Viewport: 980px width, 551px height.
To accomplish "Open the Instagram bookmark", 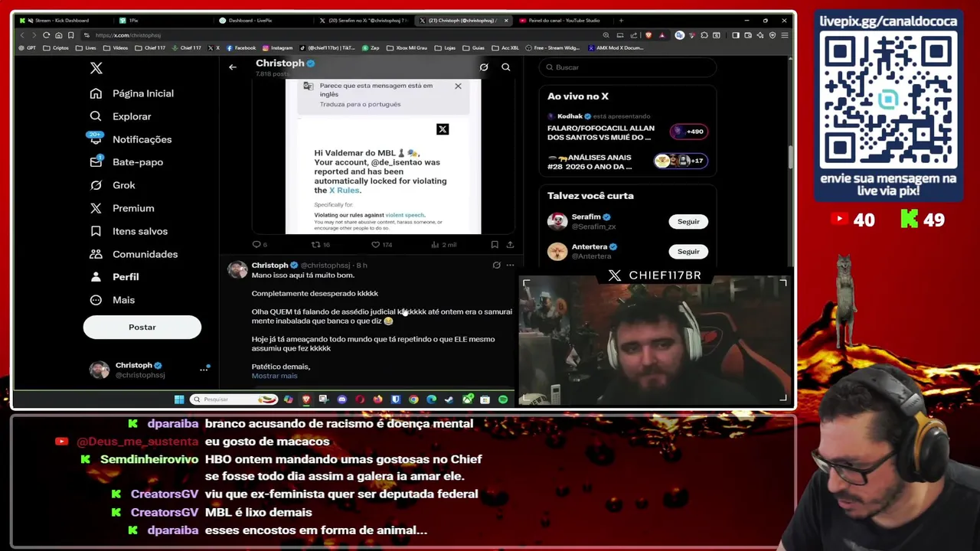I will click(x=276, y=48).
